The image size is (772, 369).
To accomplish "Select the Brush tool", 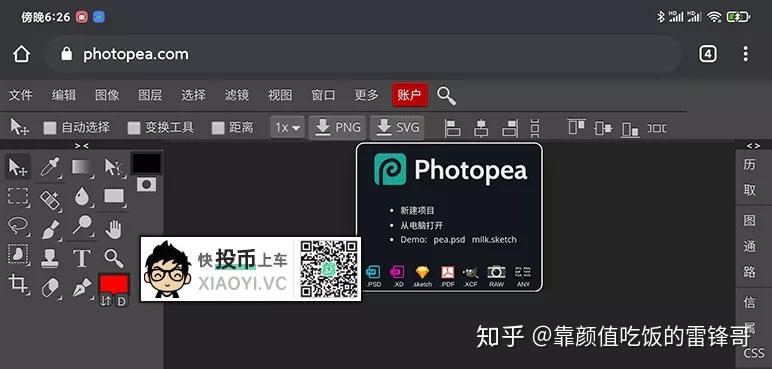I will [x=50, y=229].
